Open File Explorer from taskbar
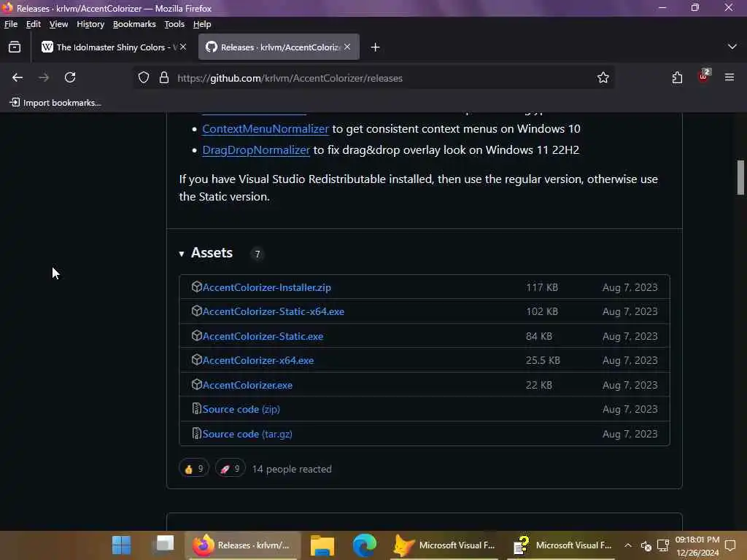The height and width of the screenshot is (560, 747). (x=322, y=545)
